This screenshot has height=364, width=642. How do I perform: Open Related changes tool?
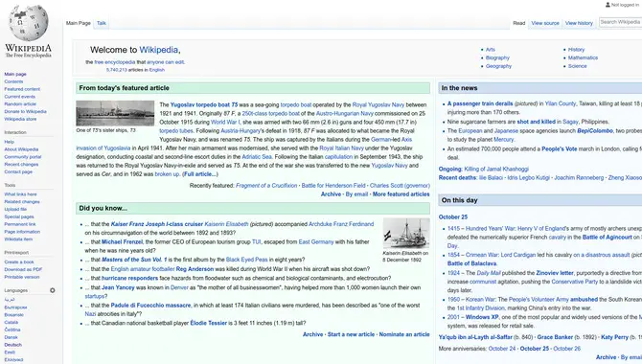click(22, 201)
